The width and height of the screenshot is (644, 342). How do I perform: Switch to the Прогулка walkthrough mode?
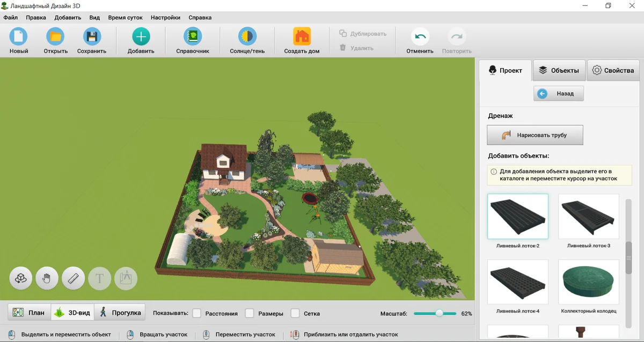(121, 311)
